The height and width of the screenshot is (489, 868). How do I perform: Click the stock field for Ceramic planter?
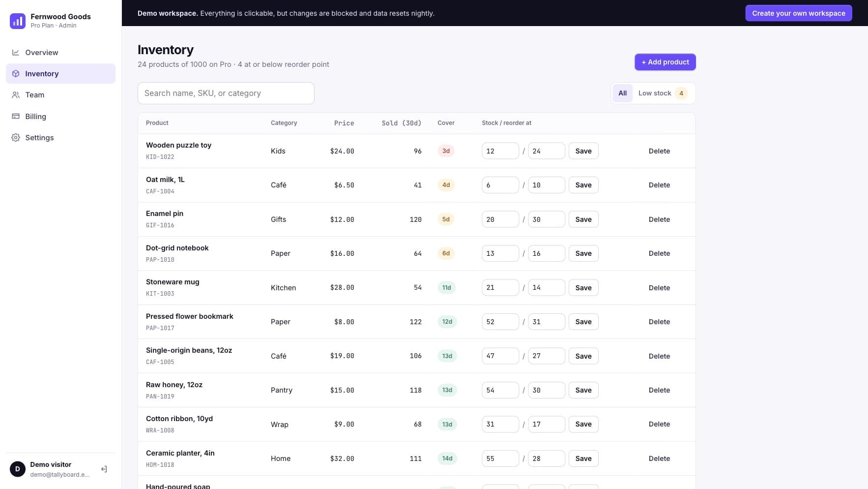pos(500,458)
